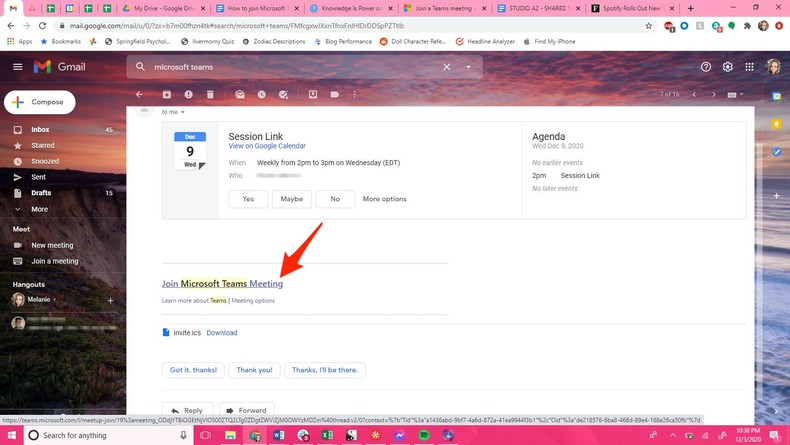Screen dimensions: 790x445
Task: Toggle the main menu hamburger
Action: click(17, 67)
